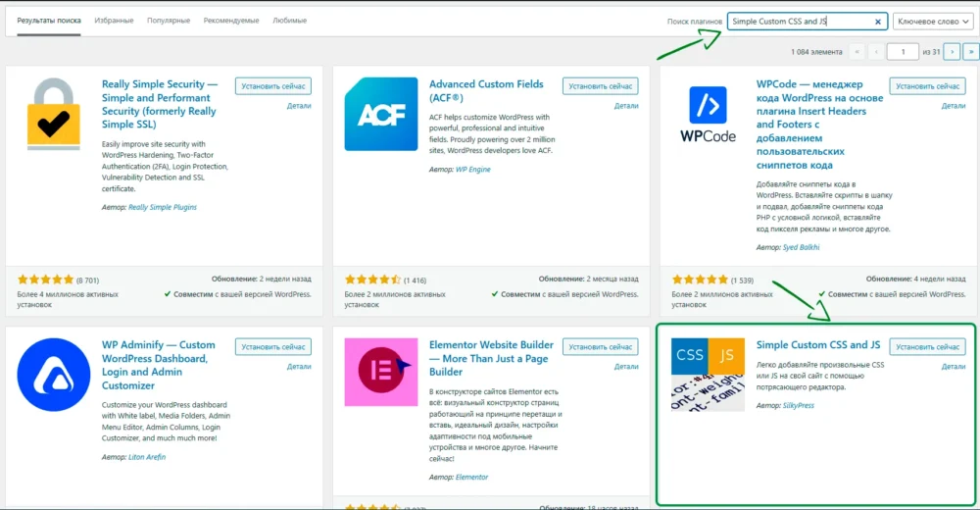The height and width of the screenshot is (510, 980).
Task: Click the current page number field
Action: point(903,52)
